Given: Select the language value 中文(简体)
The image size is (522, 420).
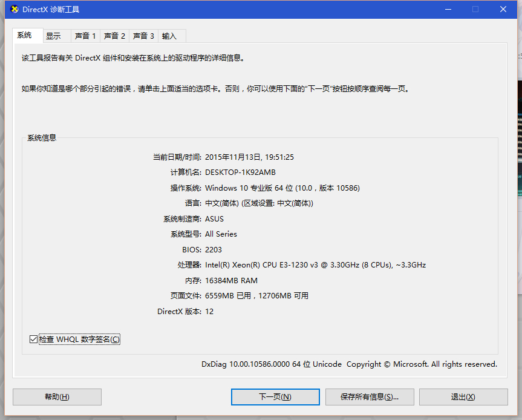Looking at the screenshot, I should (259, 203).
